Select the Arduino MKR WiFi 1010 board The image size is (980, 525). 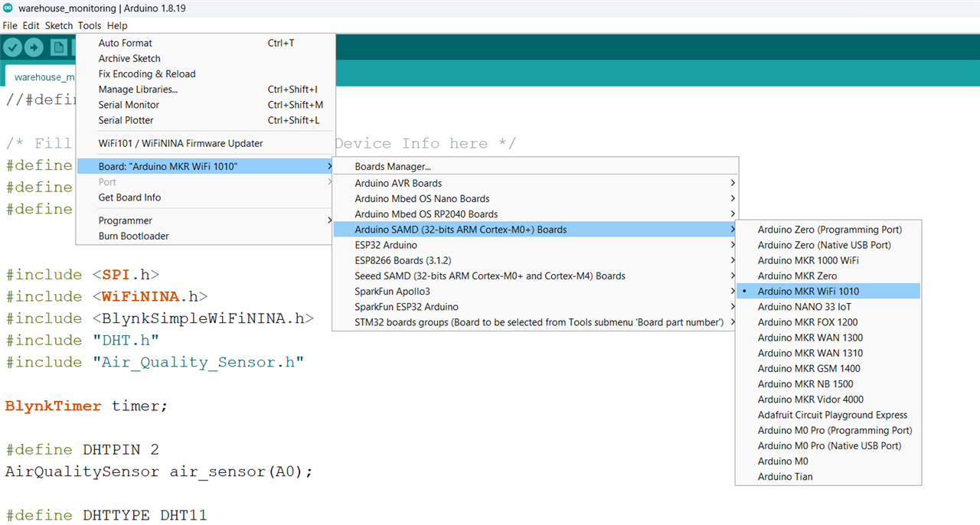808,292
